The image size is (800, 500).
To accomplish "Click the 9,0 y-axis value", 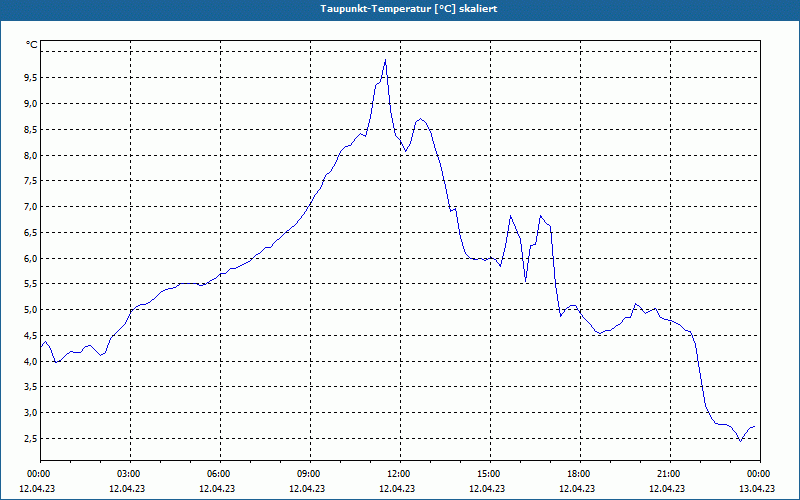I will point(31,104).
